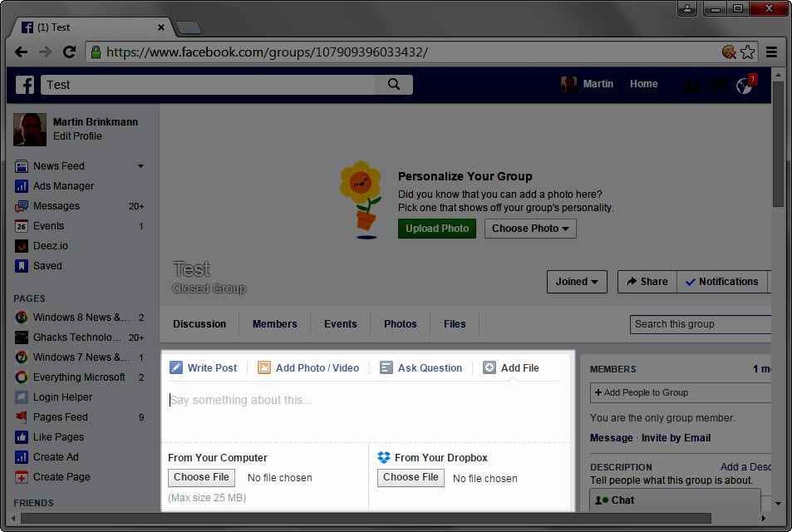Click the Like Pages thumbs-up icon
792x532 pixels.
[22, 437]
